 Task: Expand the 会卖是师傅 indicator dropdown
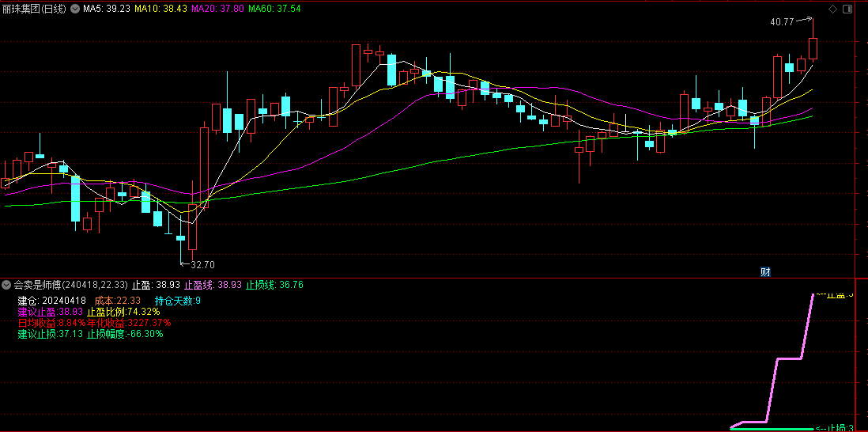6,285
